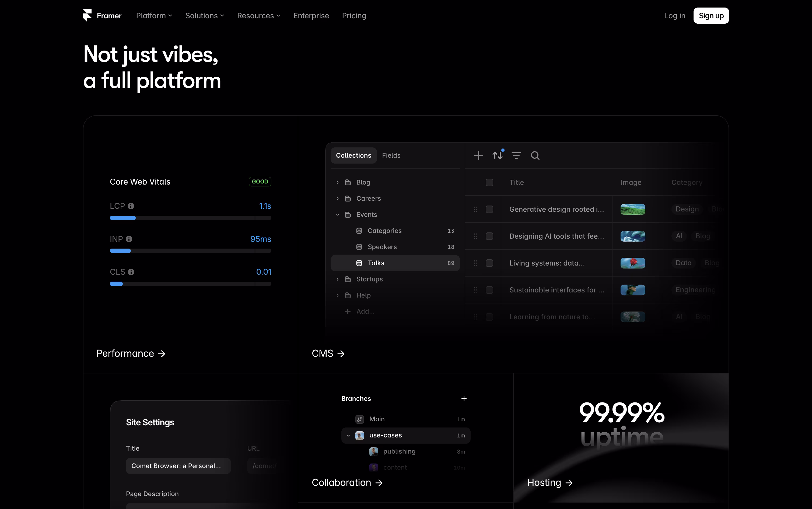Click the INP progress bar
The width and height of the screenshot is (812, 509).
(x=190, y=251)
